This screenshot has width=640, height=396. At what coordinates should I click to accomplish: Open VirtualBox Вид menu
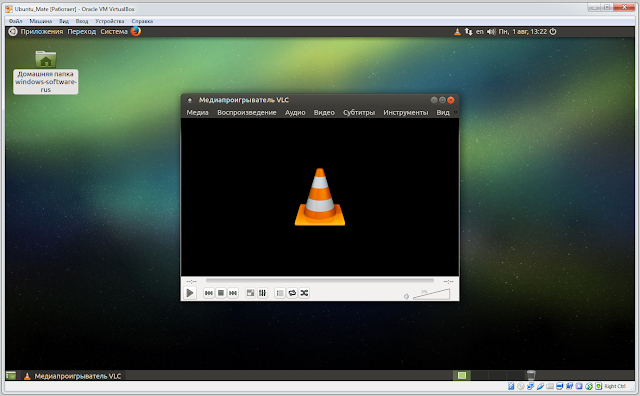pos(64,21)
